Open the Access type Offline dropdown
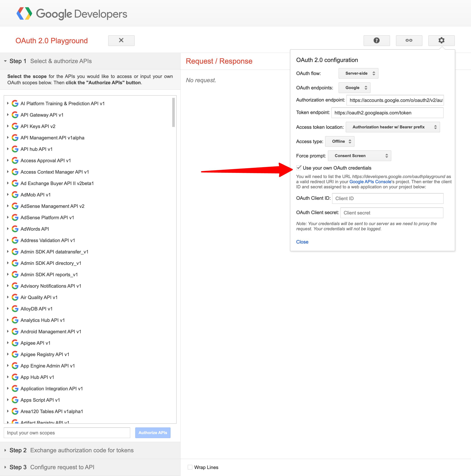Image resolution: width=471 pixels, height=476 pixels. pyautogui.click(x=340, y=141)
